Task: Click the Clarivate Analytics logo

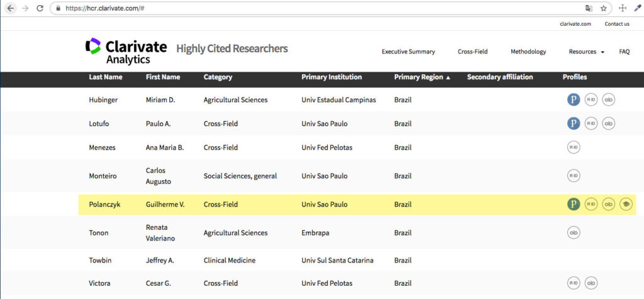Action: 126,52
